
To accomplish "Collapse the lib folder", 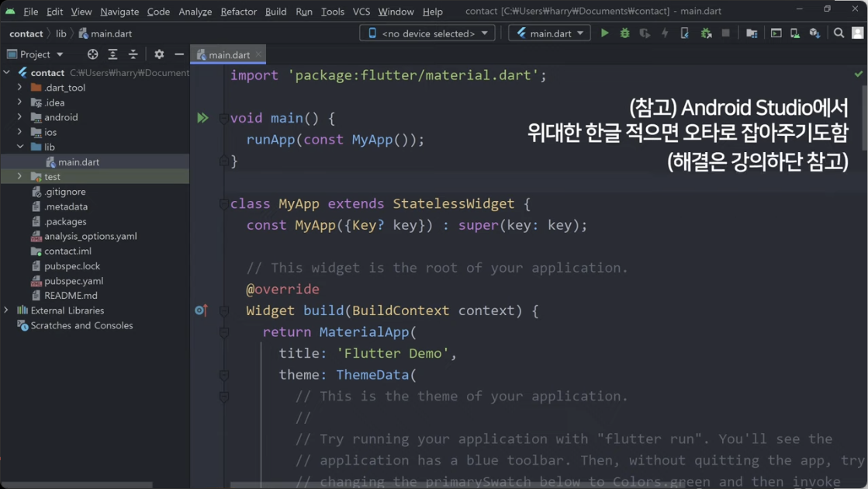I will coord(20,147).
